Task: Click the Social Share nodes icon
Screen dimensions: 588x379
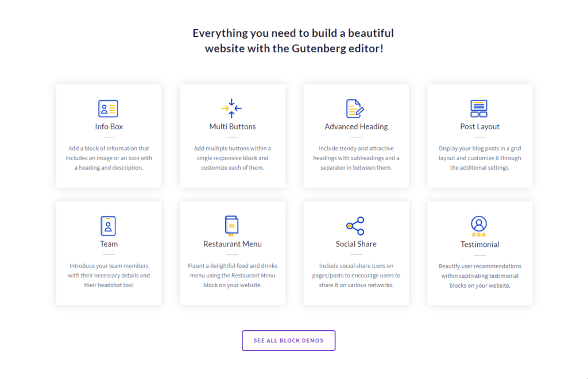Action: tap(355, 226)
